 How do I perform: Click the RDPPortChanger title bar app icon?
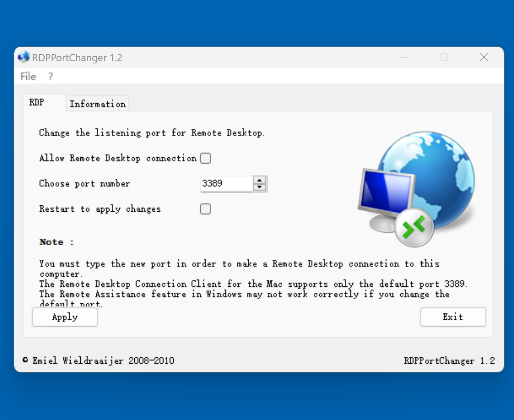[24, 57]
